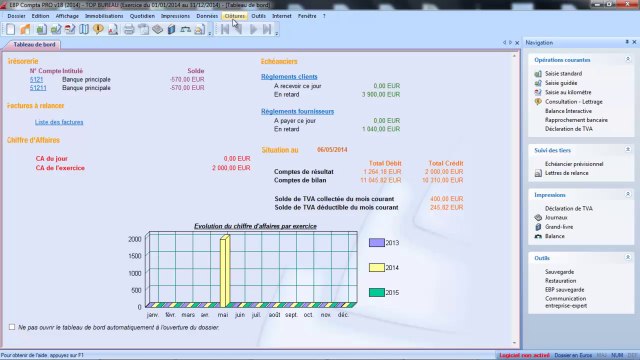Open the Clôtures menu

[235, 16]
